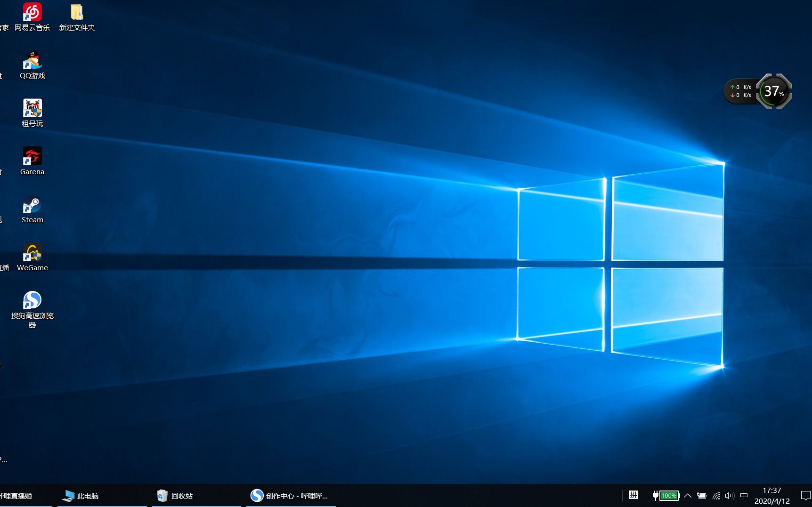The image size is (812, 507).
Task: Select the Steam desktop shortcut
Action: click(x=32, y=209)
